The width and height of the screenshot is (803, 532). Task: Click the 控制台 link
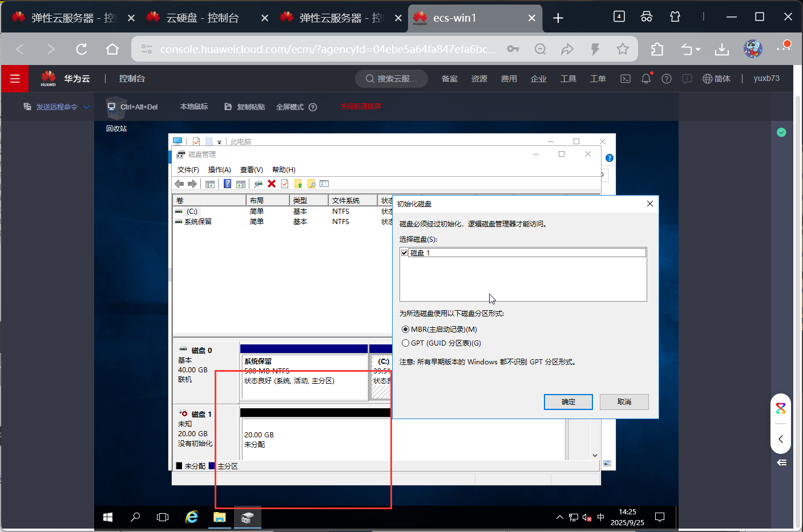tap(132, 78)
